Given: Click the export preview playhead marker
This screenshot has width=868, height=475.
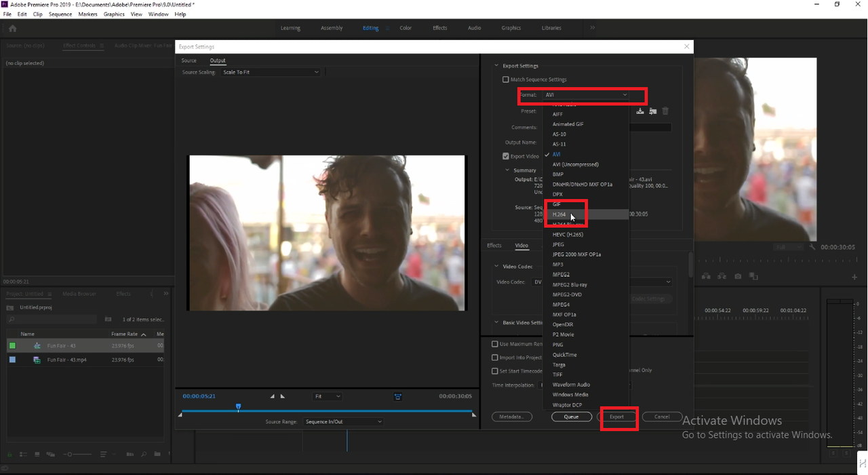Looking at the screenshot, I should point(238,407).
